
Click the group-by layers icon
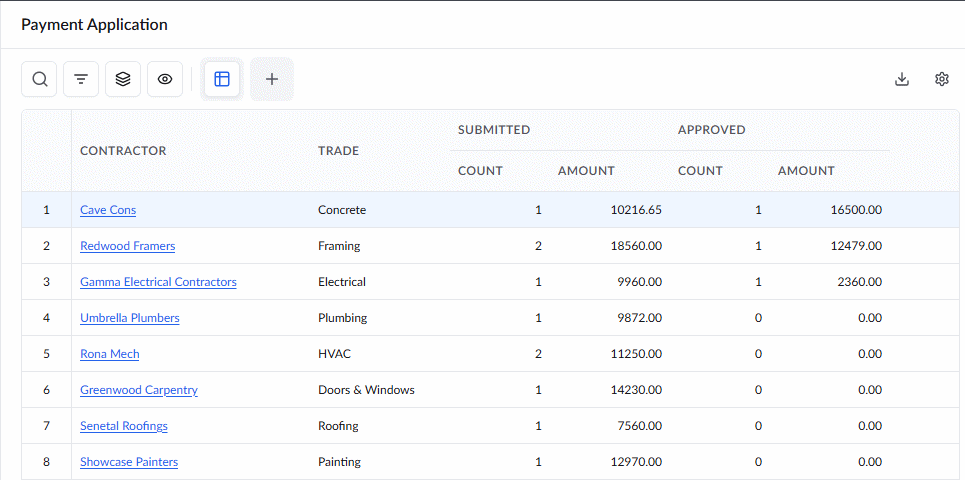click(x=123, y=79)
